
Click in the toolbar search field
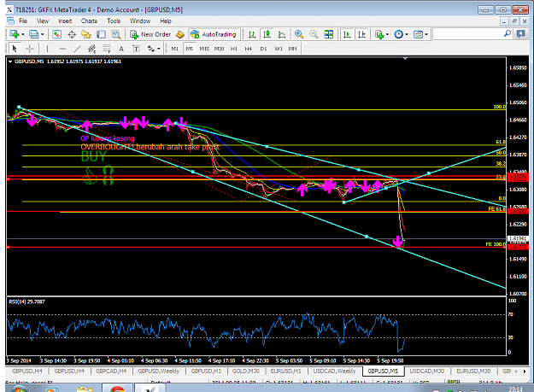click(x=468, y=34)
